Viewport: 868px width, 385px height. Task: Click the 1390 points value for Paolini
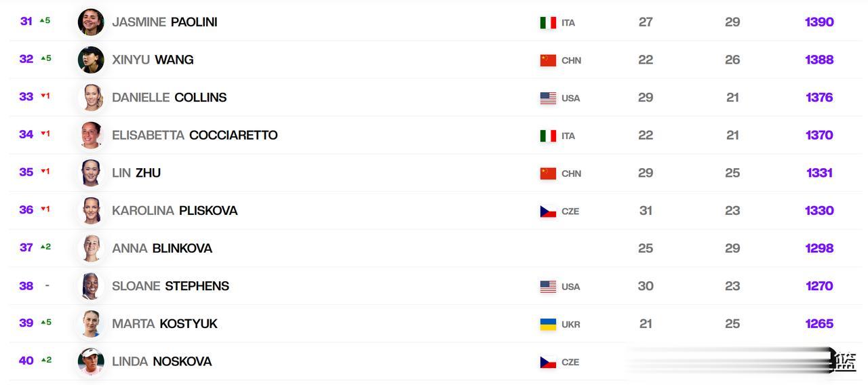coord(819,22)
